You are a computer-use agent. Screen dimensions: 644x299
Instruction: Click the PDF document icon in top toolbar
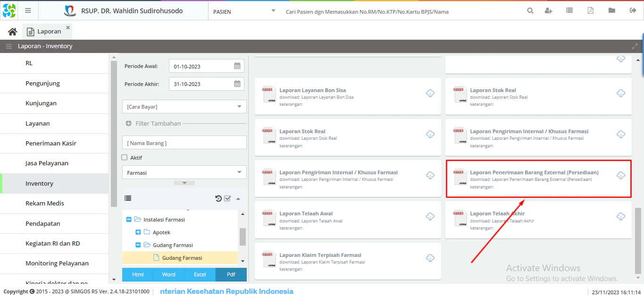point(591,10)
